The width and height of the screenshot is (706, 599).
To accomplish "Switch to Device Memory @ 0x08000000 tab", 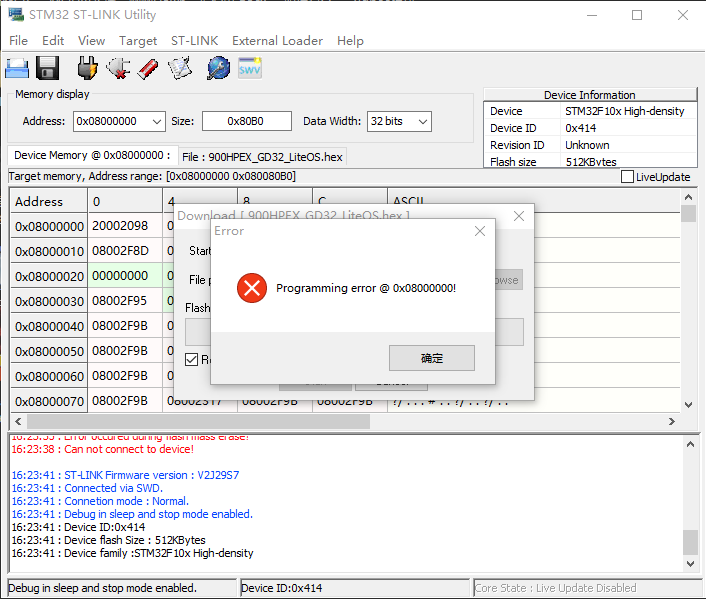I will coord(92,155).
